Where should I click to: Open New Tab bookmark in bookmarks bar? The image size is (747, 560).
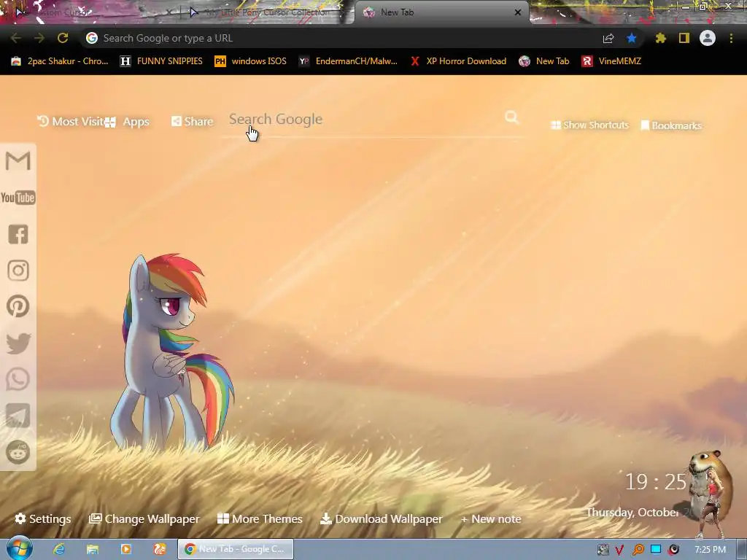pos(544,61)
